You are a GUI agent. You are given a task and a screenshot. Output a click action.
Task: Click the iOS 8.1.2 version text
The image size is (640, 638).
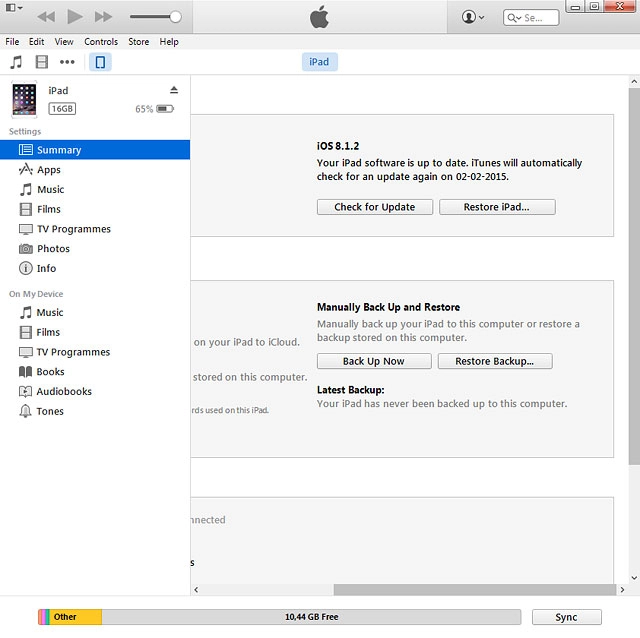tap(338, 146)
